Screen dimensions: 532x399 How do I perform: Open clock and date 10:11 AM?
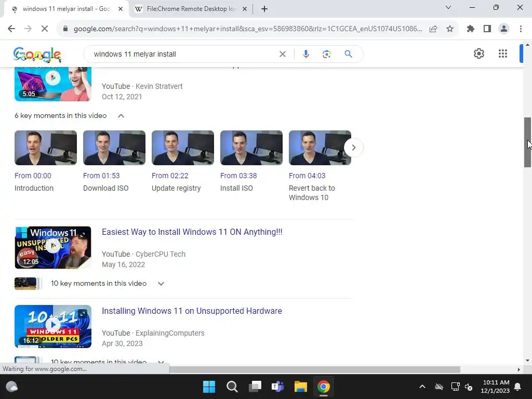pyautogui.click(x=495, y=387)
